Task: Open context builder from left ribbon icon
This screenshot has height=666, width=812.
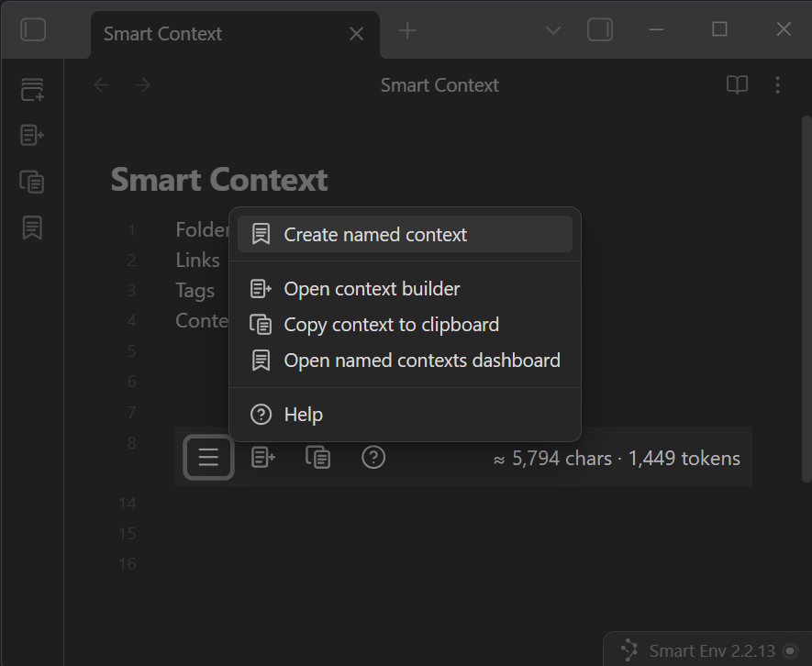Action: pos(32,136)
